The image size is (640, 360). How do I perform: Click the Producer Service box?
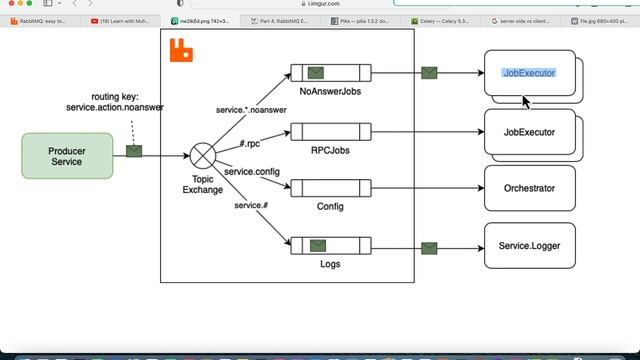coord(67,156)
